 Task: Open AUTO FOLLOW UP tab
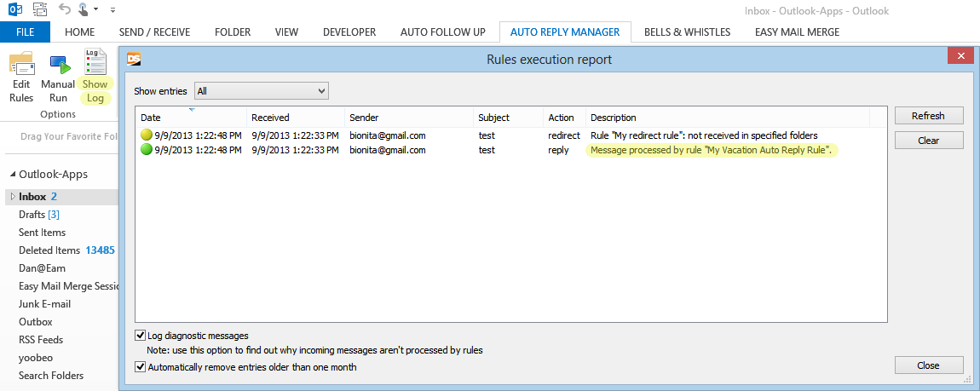click(x=443, y=32)
